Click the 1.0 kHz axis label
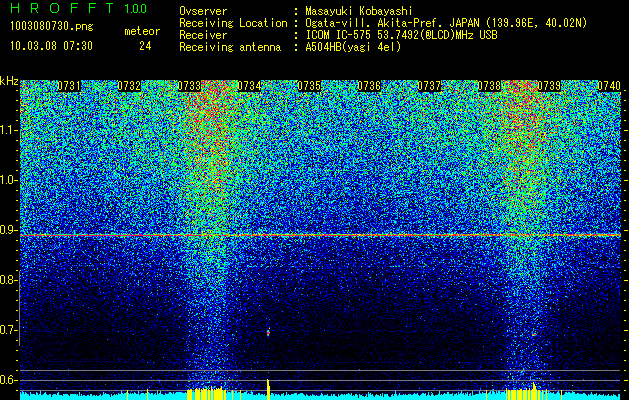Image resolution: width=629 pixels, height=400 pixels. pos(8,180)
